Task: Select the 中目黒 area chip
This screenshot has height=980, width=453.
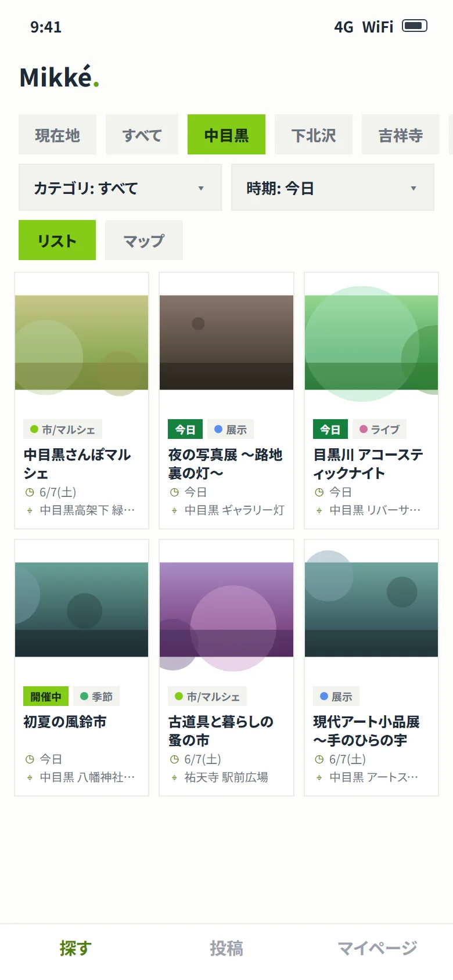Action: [227, 135]
